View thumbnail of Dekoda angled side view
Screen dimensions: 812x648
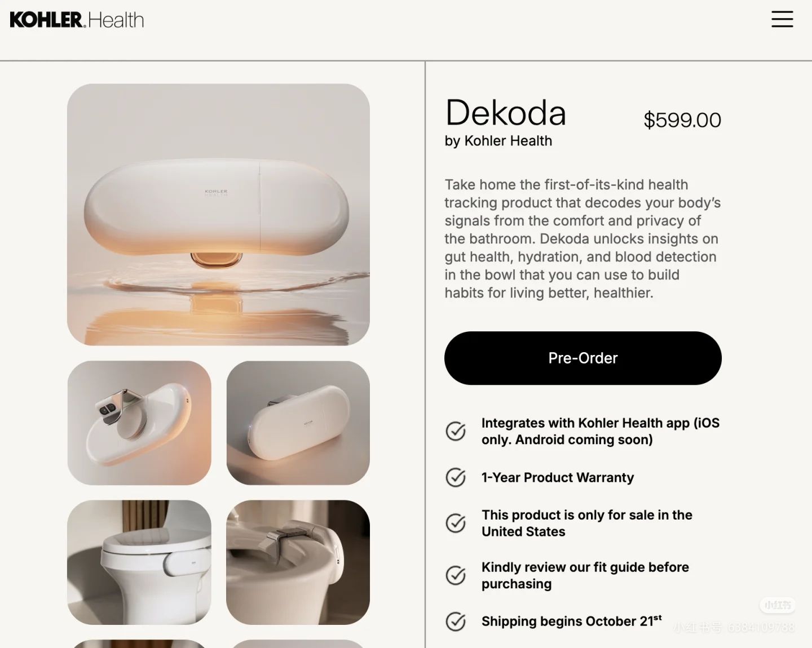pyautogui.click(x=298, y=423)
